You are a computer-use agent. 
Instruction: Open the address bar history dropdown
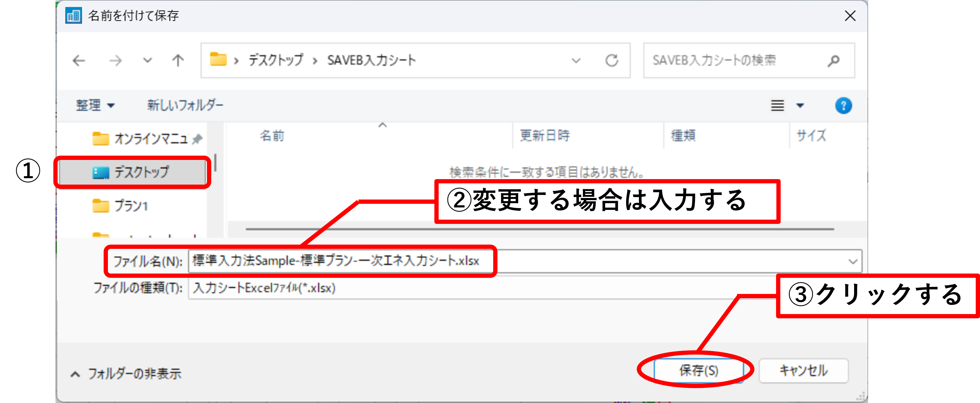click(576, 60)
